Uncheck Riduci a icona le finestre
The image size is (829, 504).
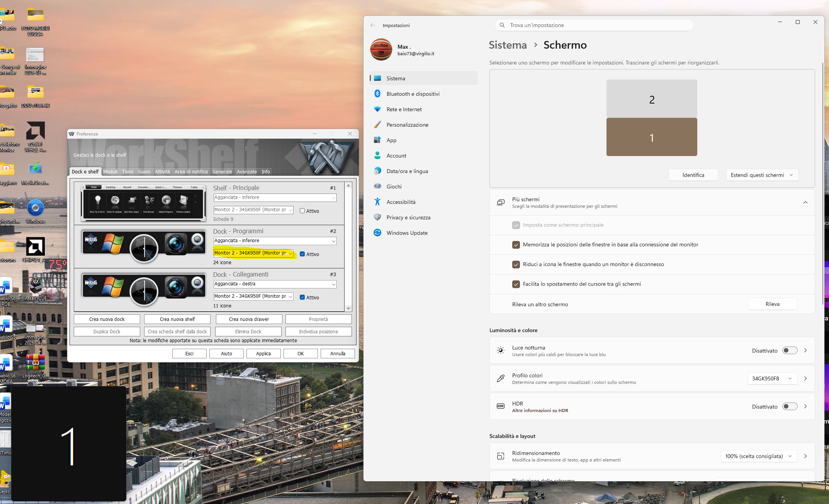[516, 265]
